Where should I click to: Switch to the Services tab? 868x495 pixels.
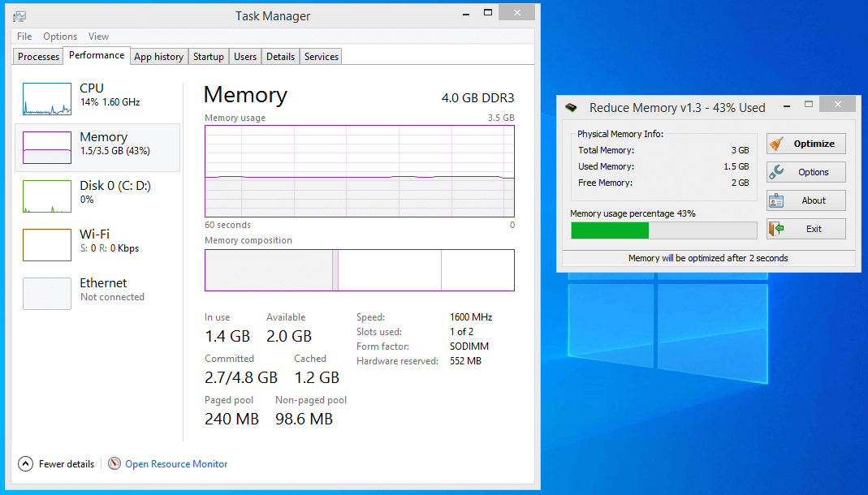[x=321, y=57]
